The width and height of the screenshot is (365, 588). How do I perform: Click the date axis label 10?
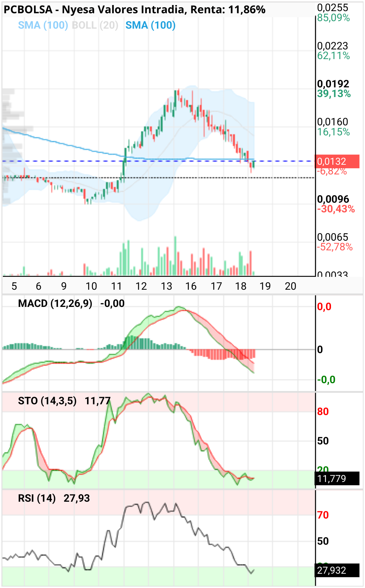point(91,286)
